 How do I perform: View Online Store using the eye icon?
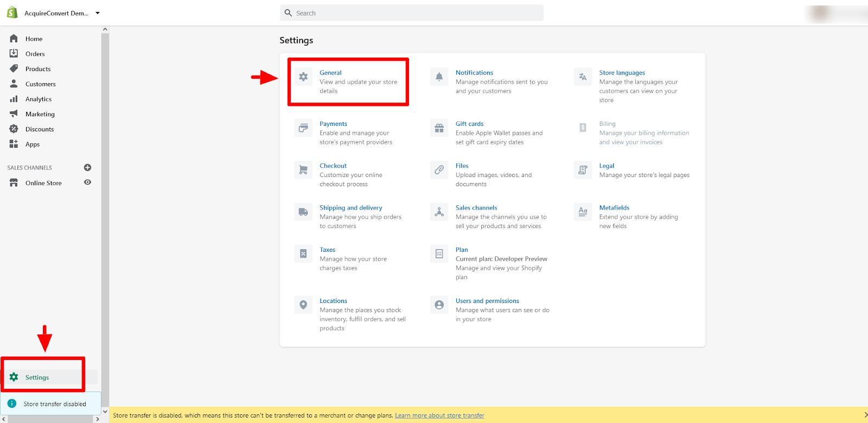pyautogui.click(x=87, y=182)
